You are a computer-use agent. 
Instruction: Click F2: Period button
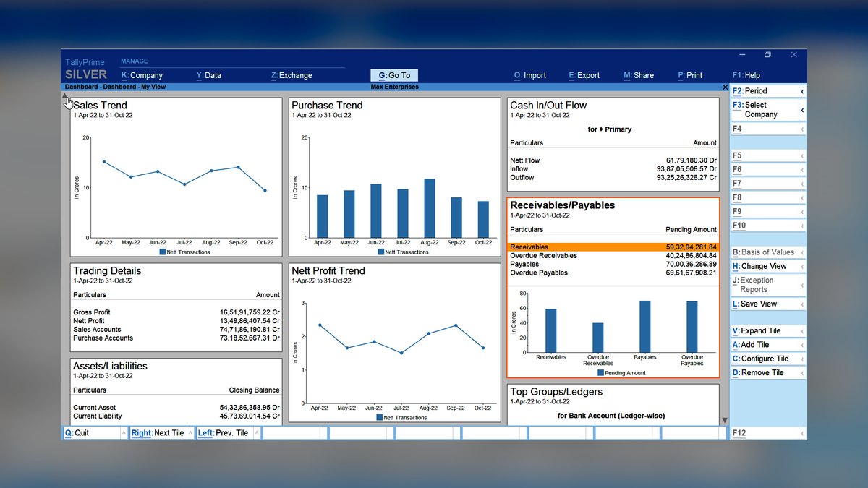(x=765, y=91)
